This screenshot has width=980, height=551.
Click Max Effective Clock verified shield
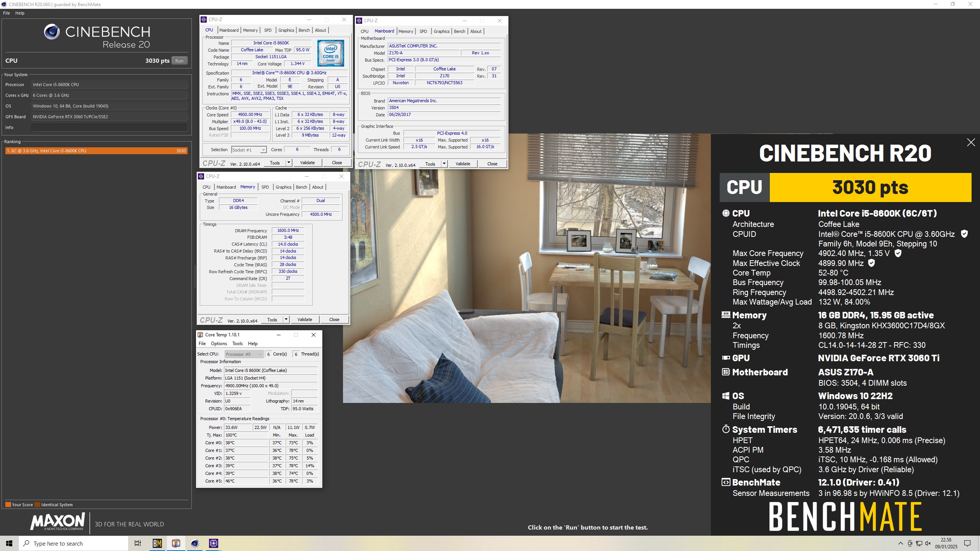click(871, 263)
